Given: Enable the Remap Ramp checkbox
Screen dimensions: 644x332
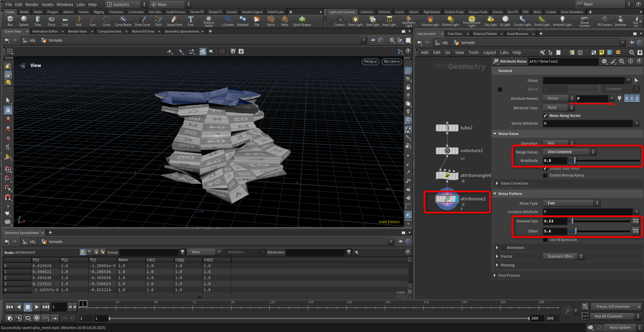Looking at the screenshot, I should coord(545,176).
